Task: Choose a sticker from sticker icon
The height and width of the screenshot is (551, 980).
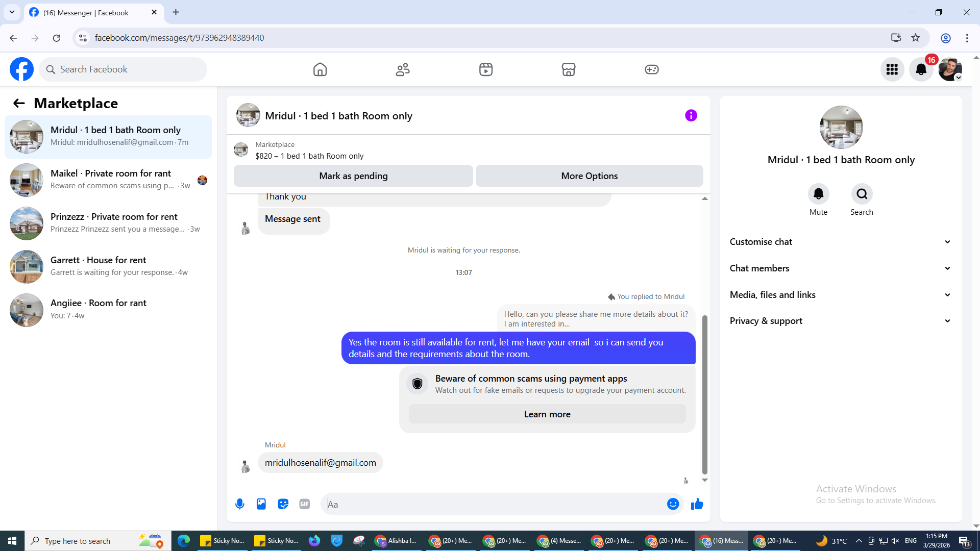Action: click(283, 504)
